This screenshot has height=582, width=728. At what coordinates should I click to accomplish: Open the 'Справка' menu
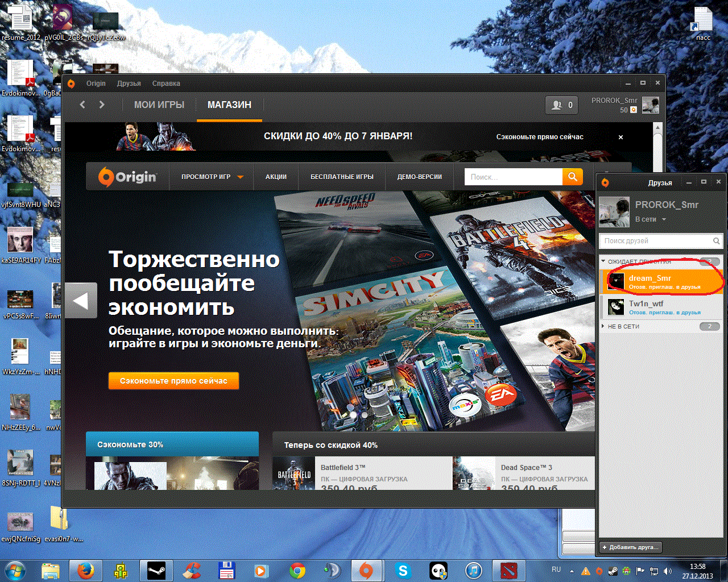166,84
